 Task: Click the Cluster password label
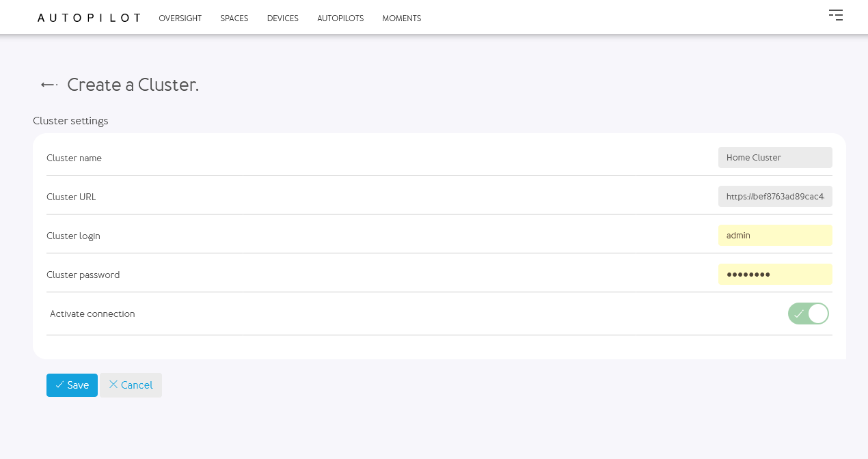83,275
